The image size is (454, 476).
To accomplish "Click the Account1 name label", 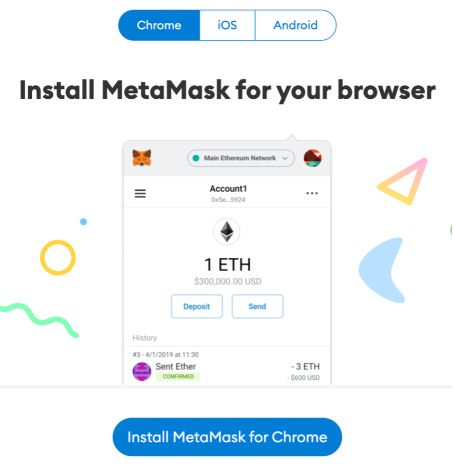I will pos(228,189).
